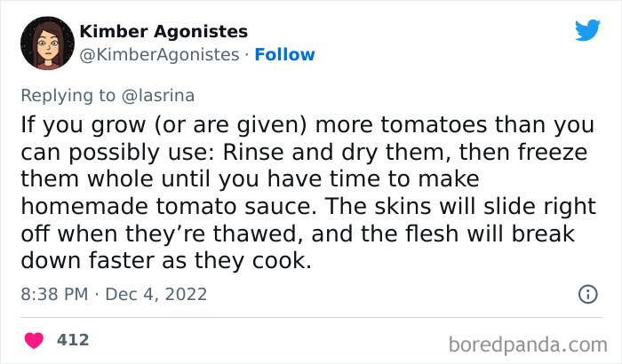Open the tweet info circle icon
The height and width of the screenshot is (364, 622).
[x=586, y=293]
